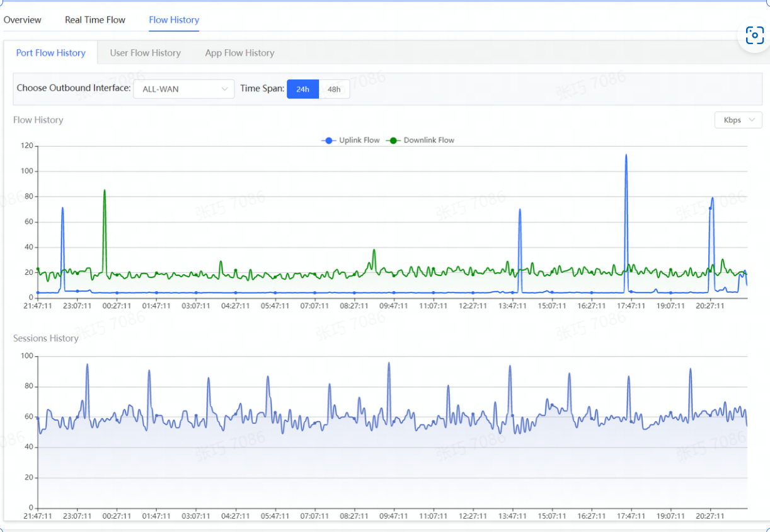
Task: Click the "Time Span:" label
Action: coord(262,88)
